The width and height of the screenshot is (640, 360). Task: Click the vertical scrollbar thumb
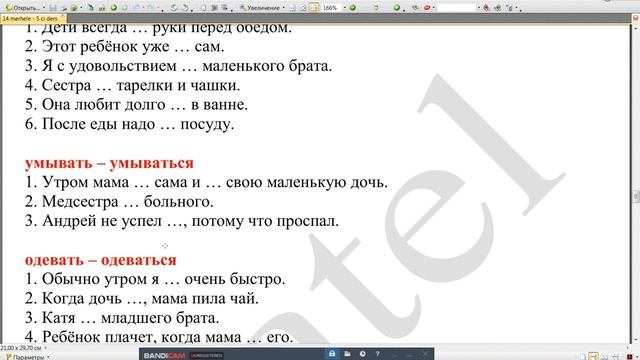coord(636,196)
